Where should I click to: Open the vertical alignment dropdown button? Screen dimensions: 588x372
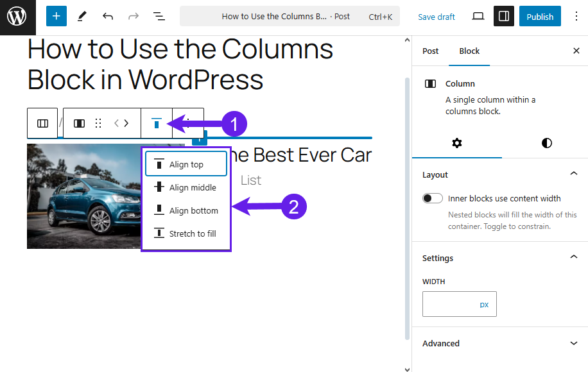(156, 123)
